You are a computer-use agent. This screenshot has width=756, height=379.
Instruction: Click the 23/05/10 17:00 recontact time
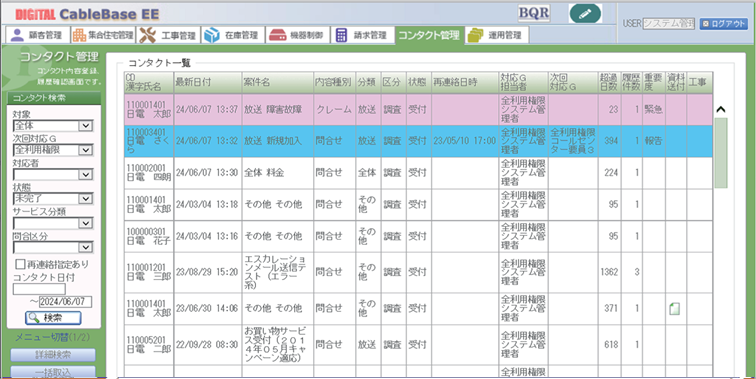(x=465, y=141)
